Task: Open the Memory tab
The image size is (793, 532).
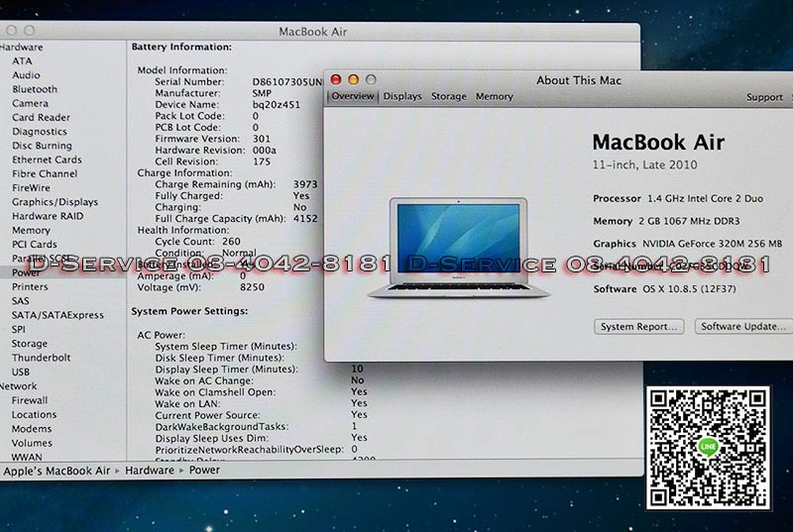Action: pos(494,96)
